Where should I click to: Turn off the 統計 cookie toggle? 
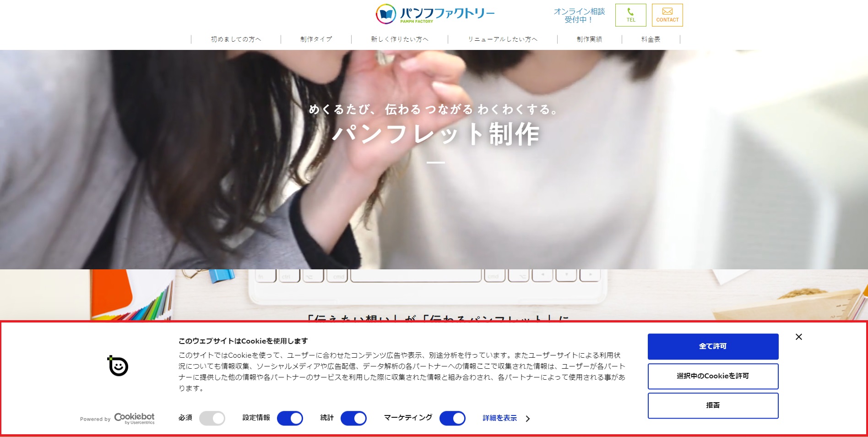tap(353, 418)
